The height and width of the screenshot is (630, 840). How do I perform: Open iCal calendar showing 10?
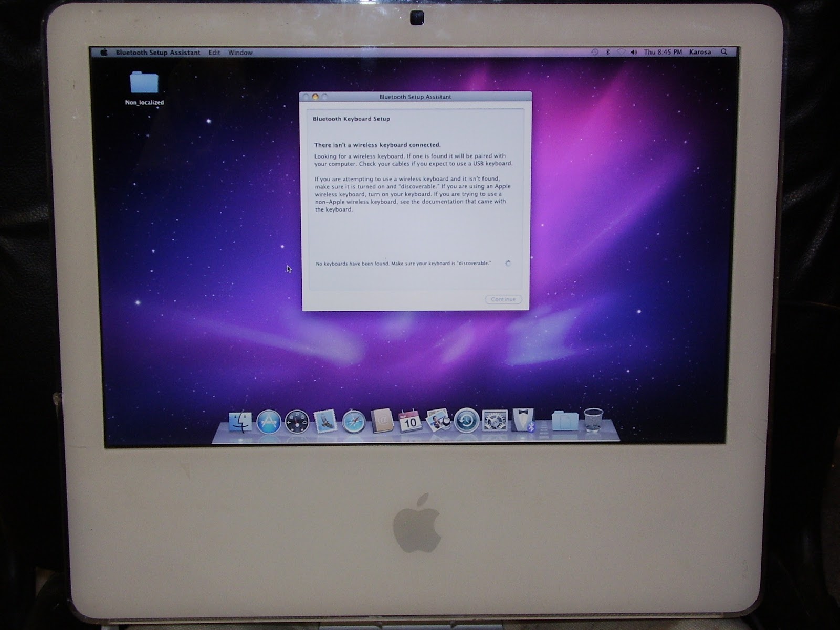tap(410, 421)
